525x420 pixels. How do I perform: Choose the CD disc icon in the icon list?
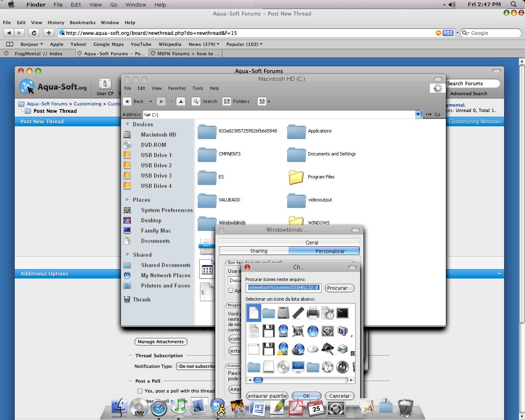click(283, 366)
